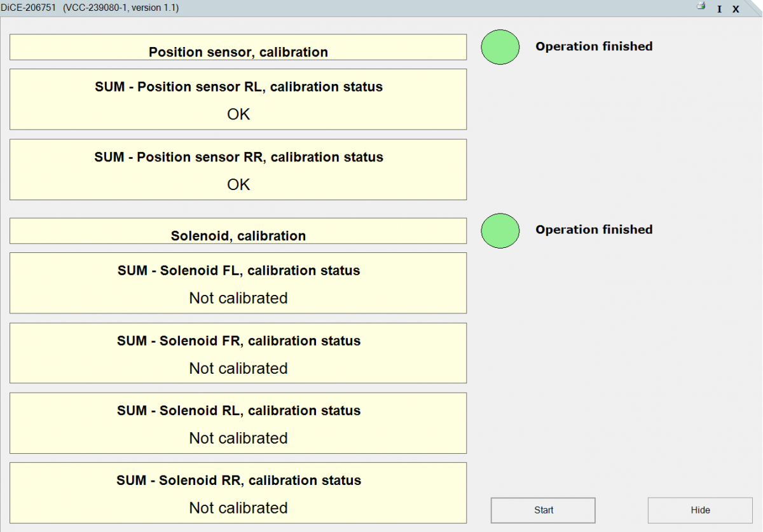Click the green Solenoid status indicator
763x532 pixels.
500,230
